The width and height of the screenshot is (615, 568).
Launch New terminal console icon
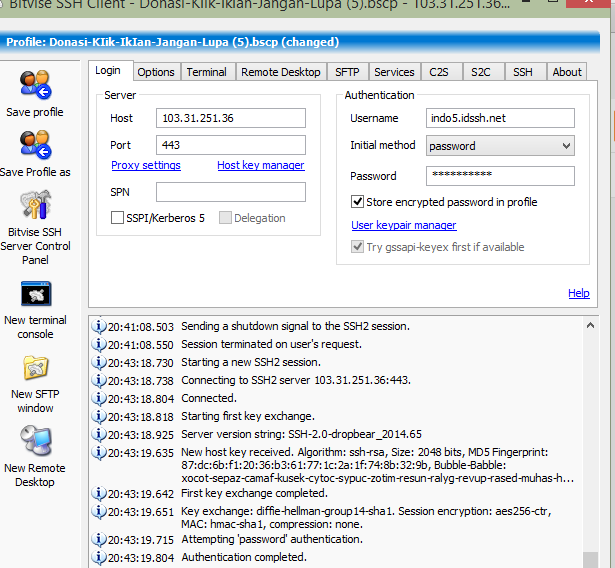[36, 293]
